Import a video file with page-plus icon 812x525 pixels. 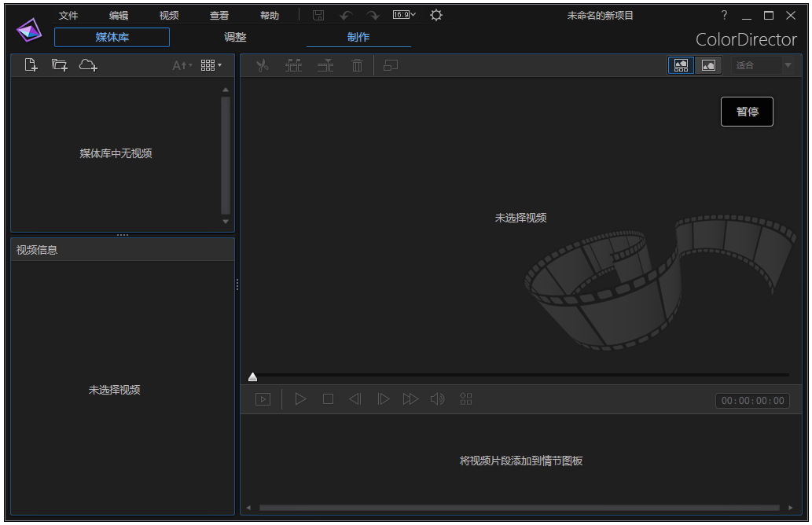pos(31,65)
